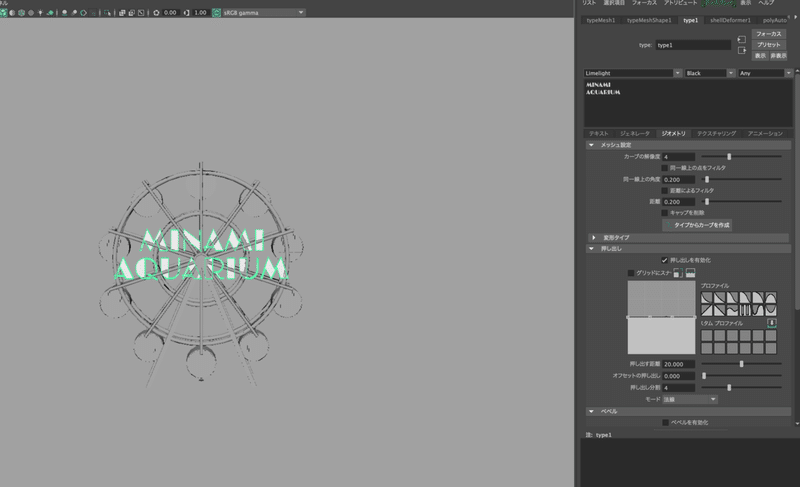Click the second snap icon after グリッドにスナップ
This screenshot has height=487, width=800.
[x=690, y=273]
